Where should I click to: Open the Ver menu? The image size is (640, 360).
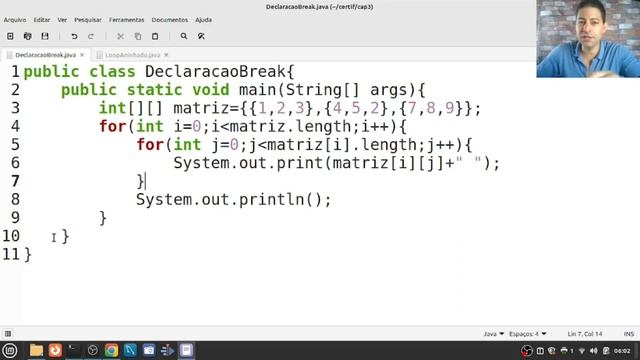click(62, 20)
